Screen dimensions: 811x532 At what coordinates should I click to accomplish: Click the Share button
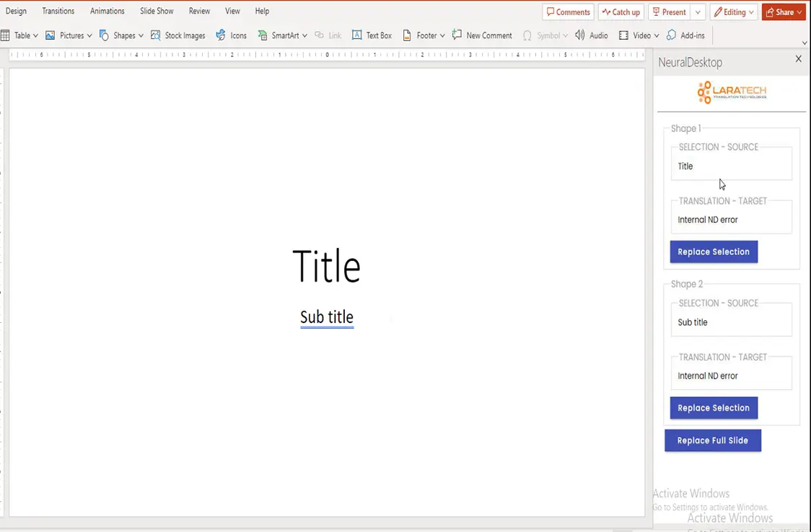784,12
